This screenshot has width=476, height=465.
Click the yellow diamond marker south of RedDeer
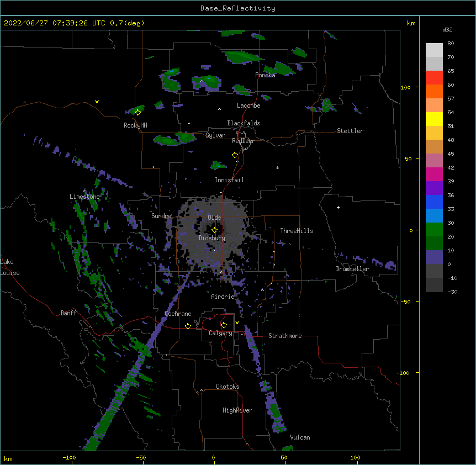point(235,155)
